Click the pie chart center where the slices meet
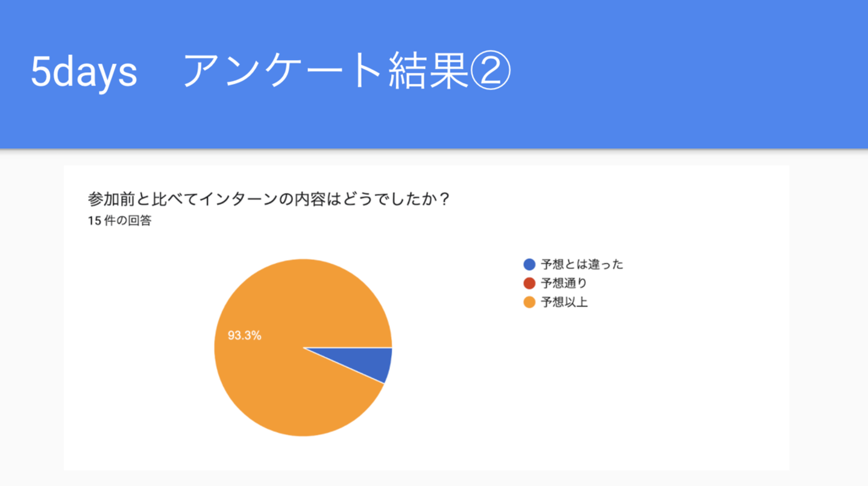The width and height of the screenshot is (868, 486). (303, 347)
